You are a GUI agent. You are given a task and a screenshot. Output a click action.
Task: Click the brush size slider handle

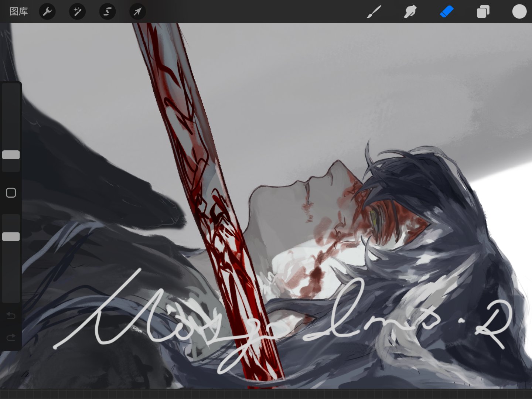point(11,155)
